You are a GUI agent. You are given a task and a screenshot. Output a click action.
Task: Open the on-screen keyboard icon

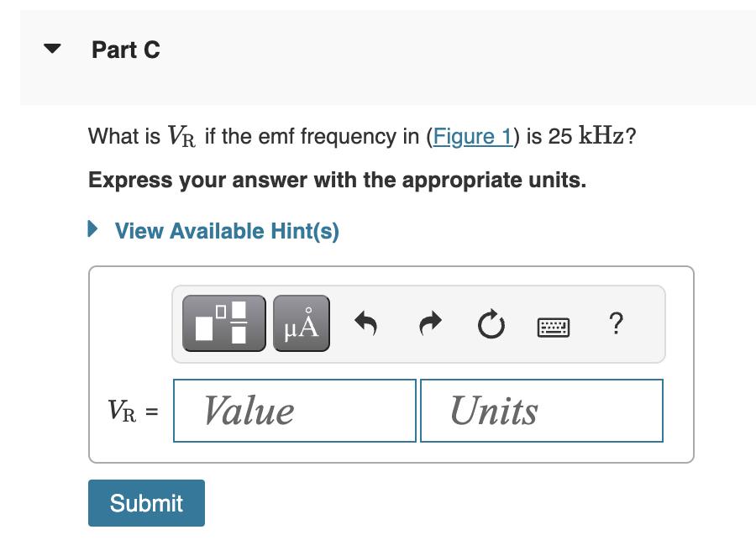click(x=554, y=327)
